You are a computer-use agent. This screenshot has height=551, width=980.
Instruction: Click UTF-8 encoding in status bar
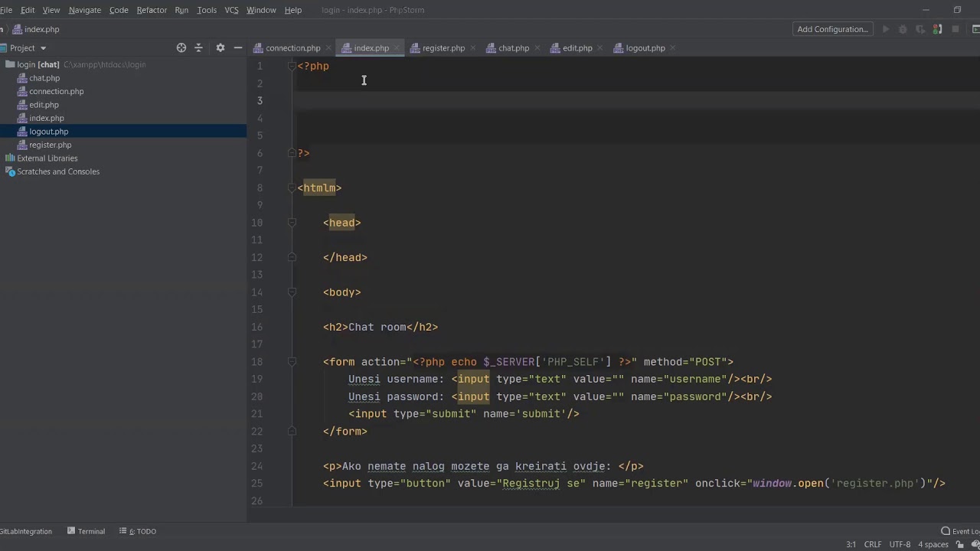900,544
